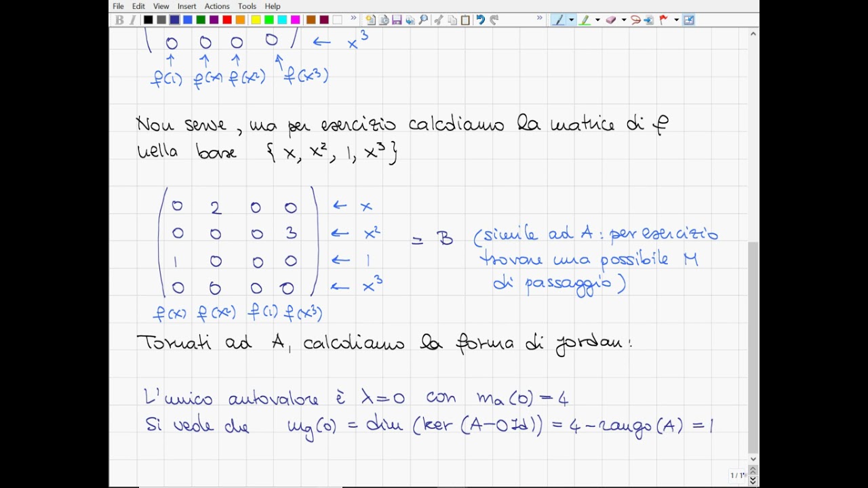
Task: Open the Pen tool options dropdown
Action: point(571,20)
